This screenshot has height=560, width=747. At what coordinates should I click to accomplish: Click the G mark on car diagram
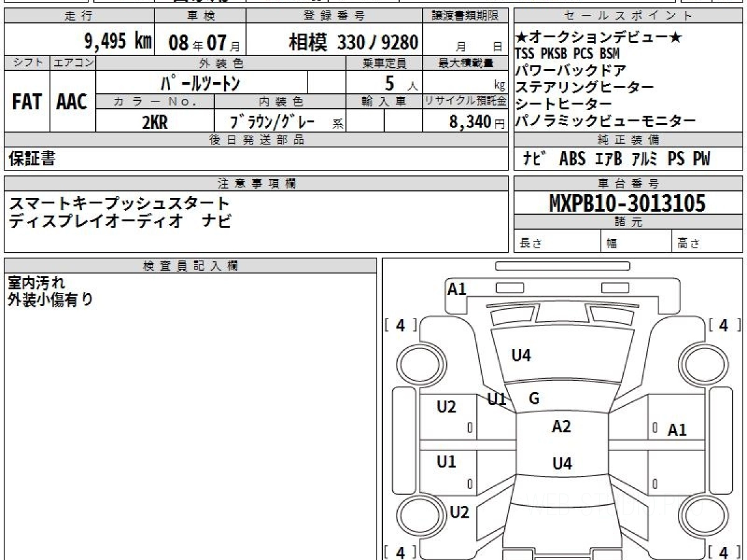point(533,399)
